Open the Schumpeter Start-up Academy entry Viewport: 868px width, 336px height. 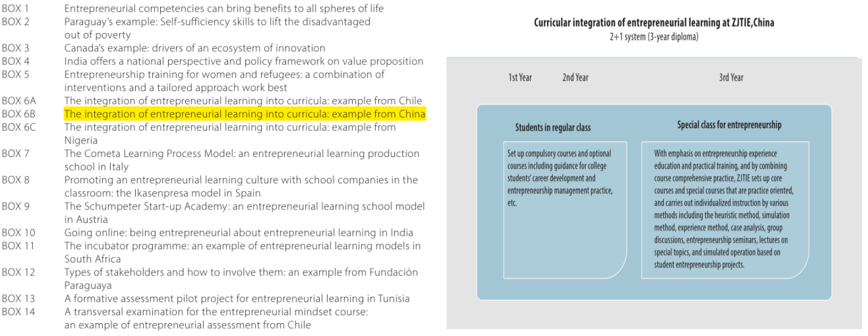[x=244, y=206]
